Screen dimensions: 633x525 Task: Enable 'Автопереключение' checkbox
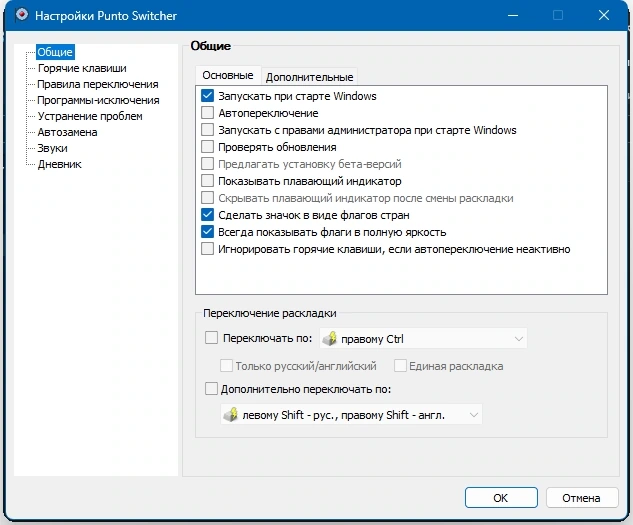pyautogui.click(x=208, y=113)
